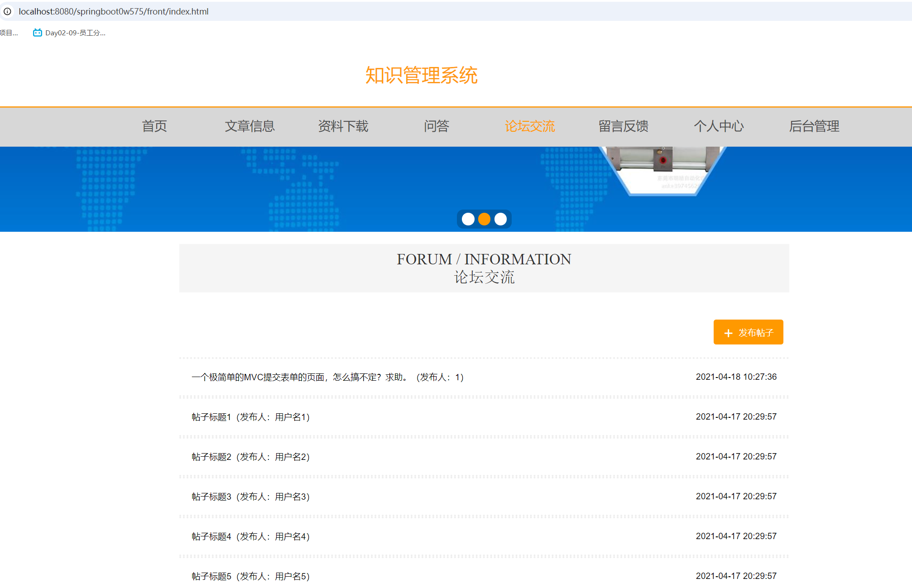Navigate to 首页 in the navigation bar
The image size is (912, 588).
[x=154, y=127]
